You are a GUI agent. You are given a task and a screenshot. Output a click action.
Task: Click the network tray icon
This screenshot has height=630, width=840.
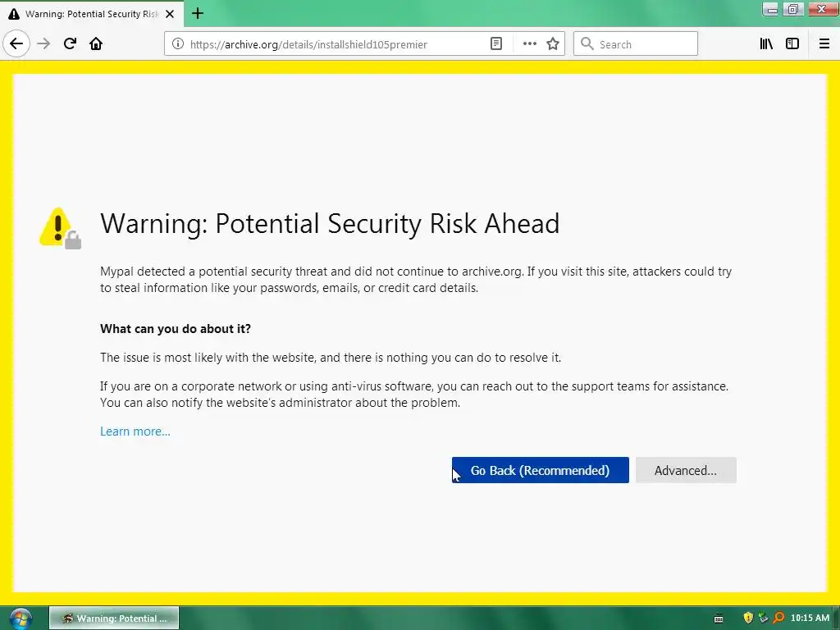click(x=764, y=619)
